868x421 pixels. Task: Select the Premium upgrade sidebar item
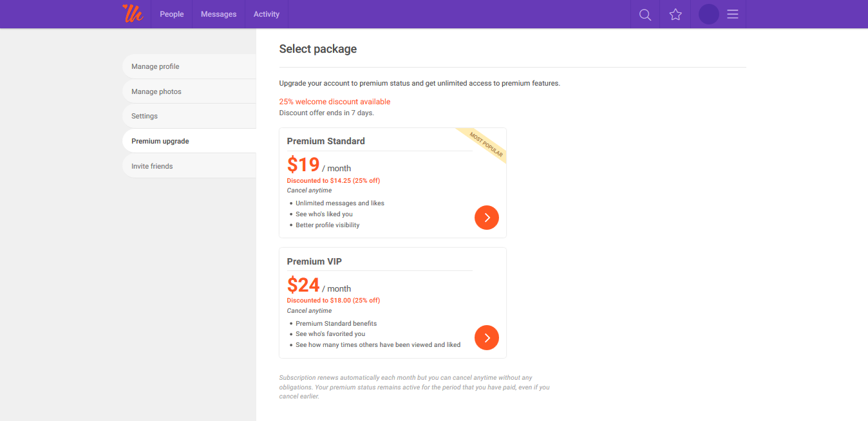click(160, 141)
